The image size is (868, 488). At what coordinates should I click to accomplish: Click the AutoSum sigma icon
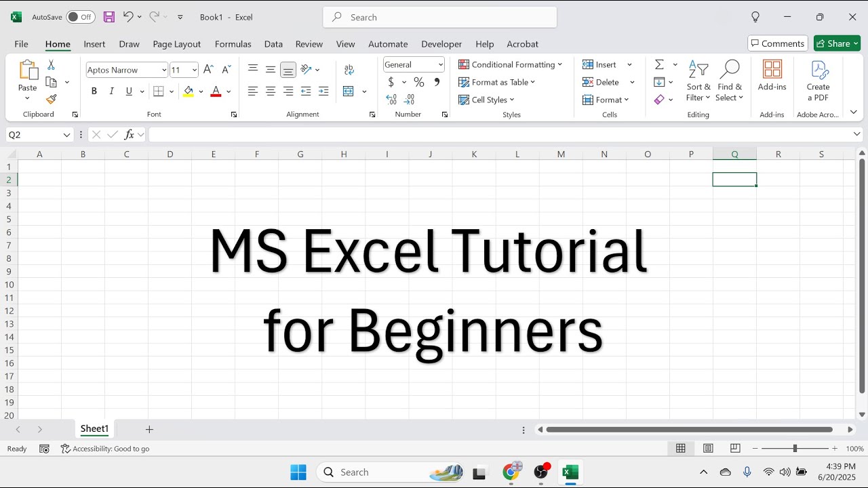659,64
